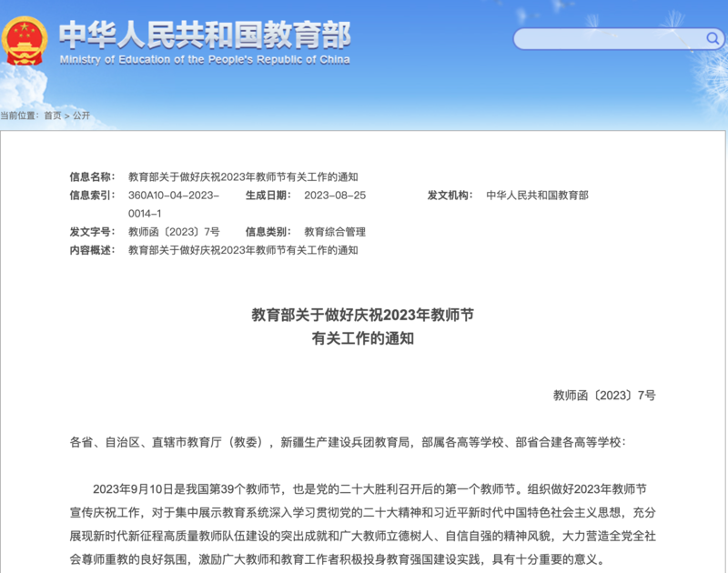Click the 当前位置 breadcrumb label
728x573 pixels.
(19, 116)
